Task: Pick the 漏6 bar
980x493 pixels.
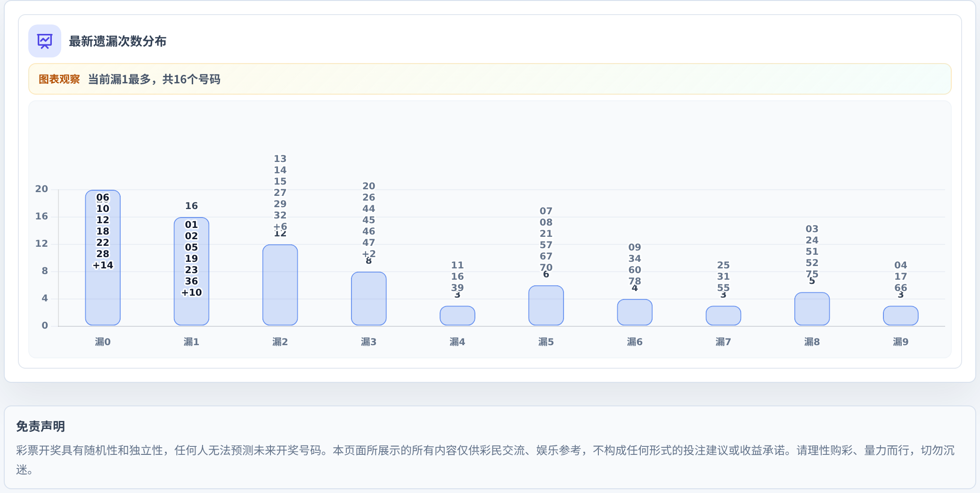Action: coord(635,312)
